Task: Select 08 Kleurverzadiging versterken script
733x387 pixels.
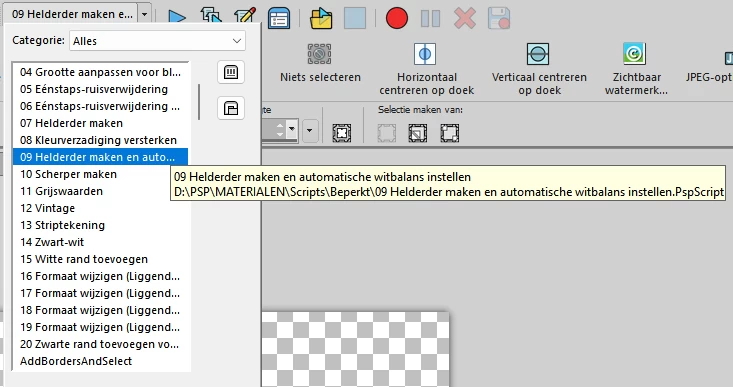Action: [x=100, y=140]
